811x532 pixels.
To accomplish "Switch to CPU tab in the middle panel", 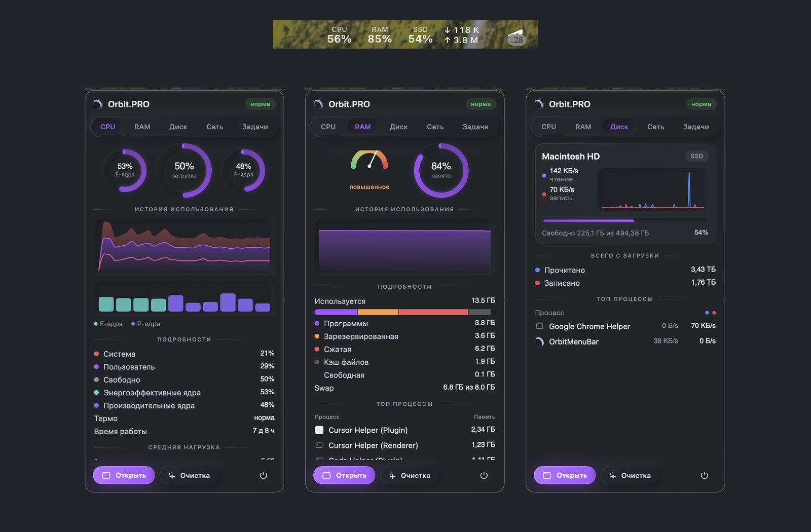I will tap(328, 127).
